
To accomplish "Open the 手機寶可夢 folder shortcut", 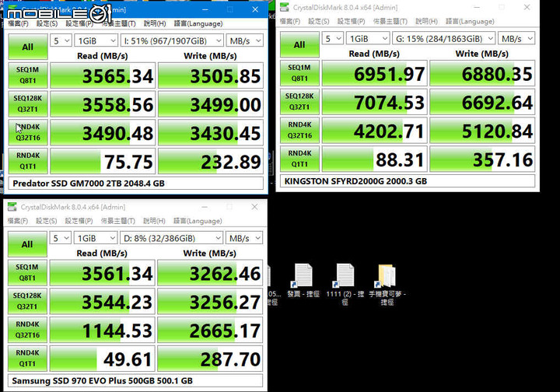I will point(387,284).
